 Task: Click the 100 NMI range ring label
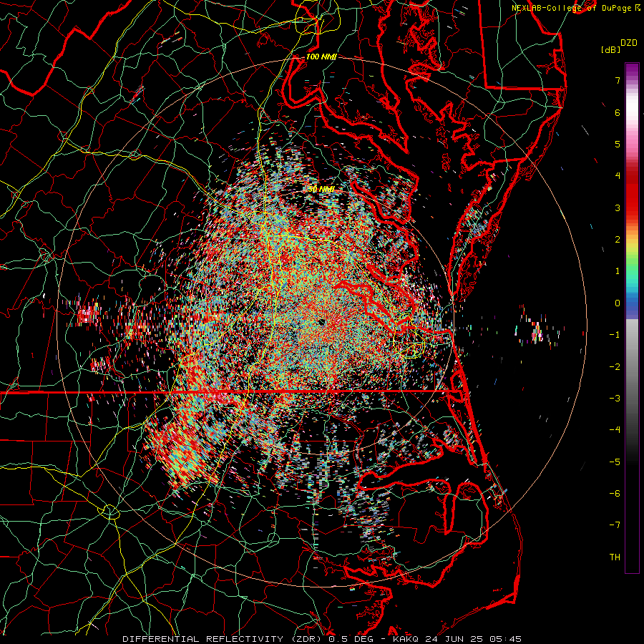click(x=321, y=57)
